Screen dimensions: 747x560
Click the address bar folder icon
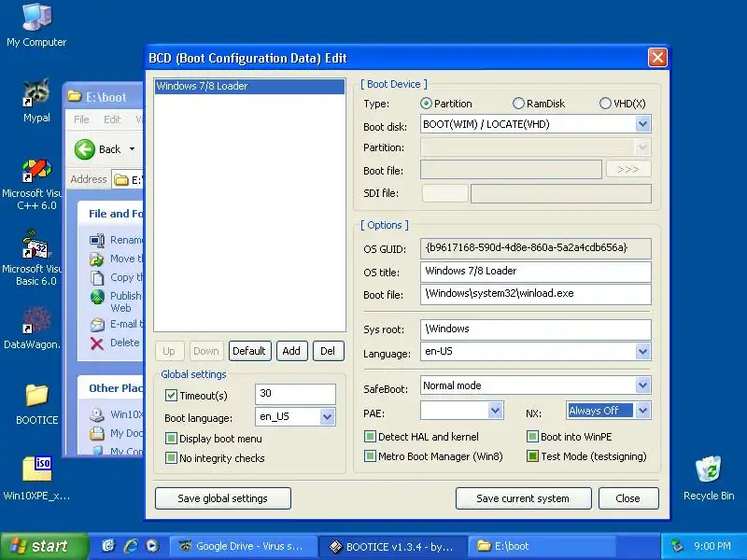point(121,179)
